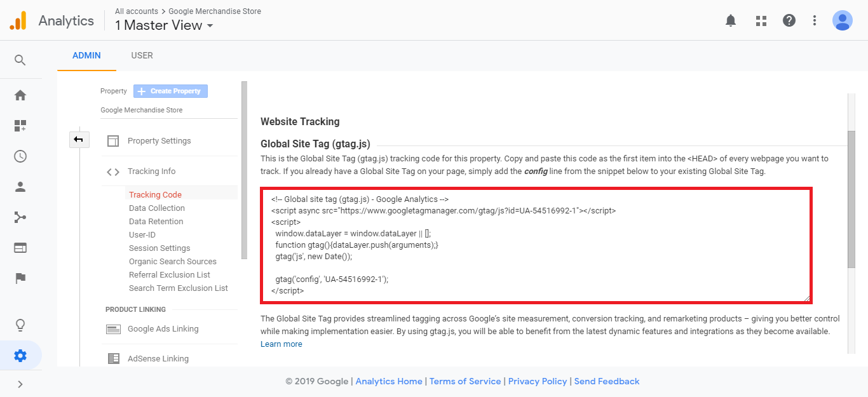Switch to the ADMIN tab

click(x=86, y=55)
